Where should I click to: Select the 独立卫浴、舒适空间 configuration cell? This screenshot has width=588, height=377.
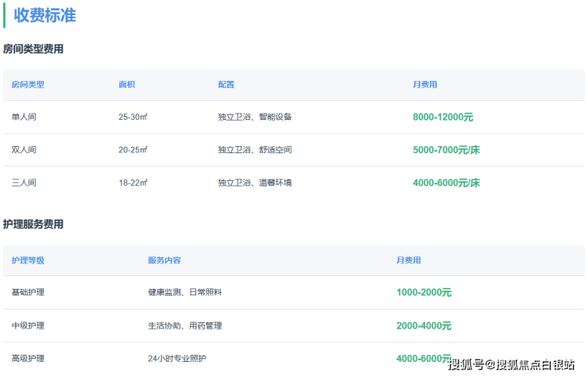[x=254, y=150]
